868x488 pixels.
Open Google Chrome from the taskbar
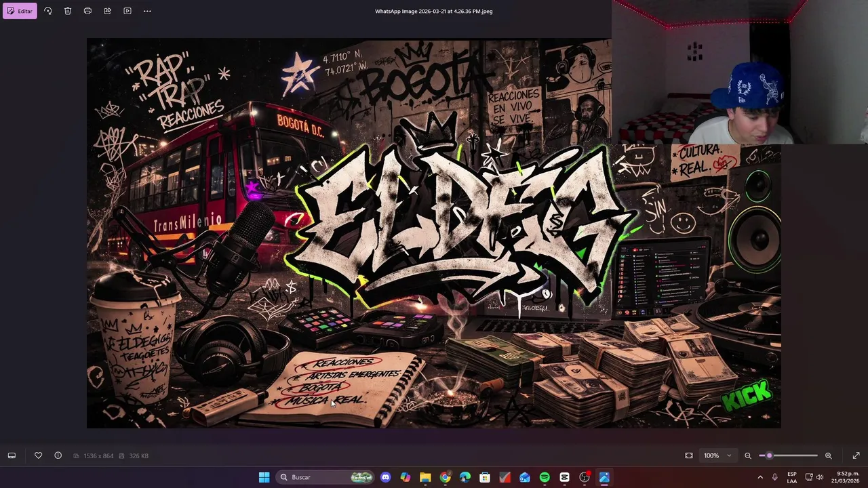point(445,477)
